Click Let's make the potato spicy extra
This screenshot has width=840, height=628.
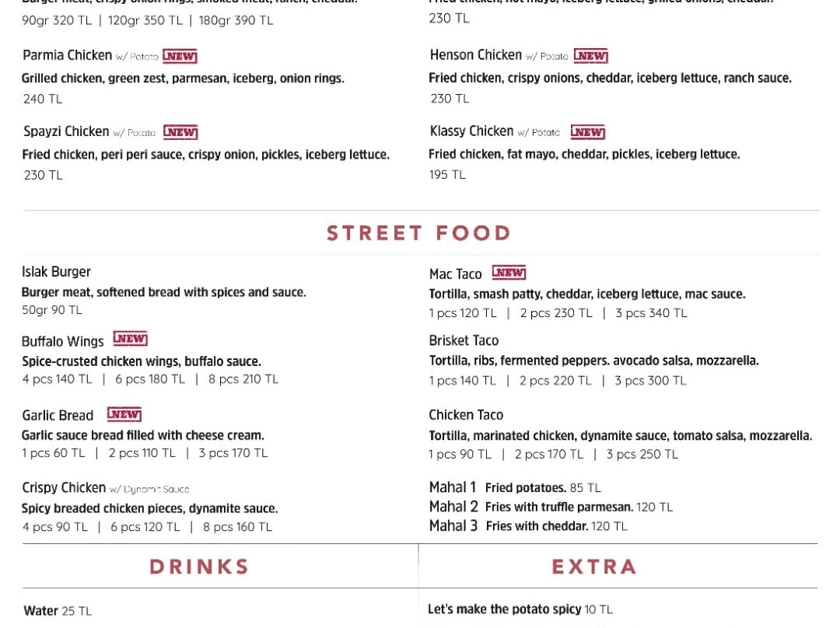(520, 609)
